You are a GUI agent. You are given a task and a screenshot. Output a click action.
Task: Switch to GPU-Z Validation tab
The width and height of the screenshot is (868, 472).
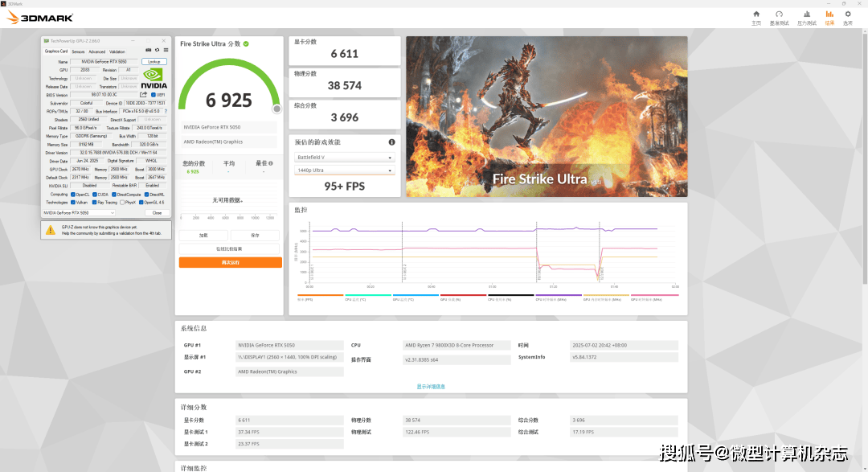[x=117, y=51]
